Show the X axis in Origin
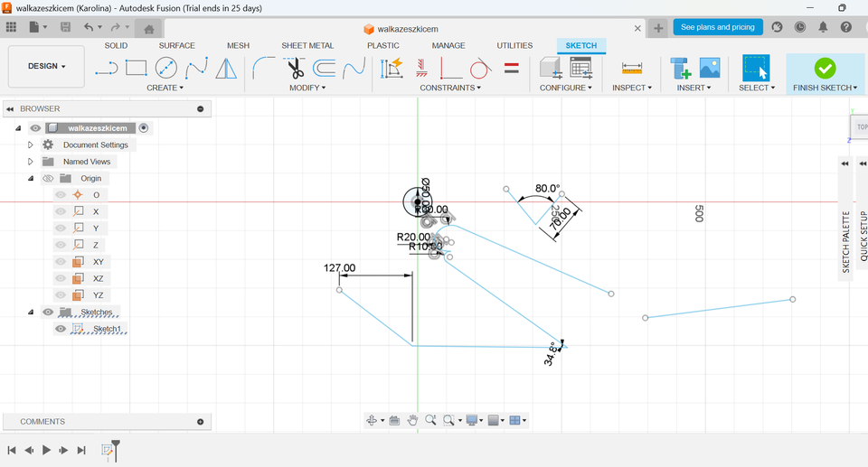 point(61,211)
